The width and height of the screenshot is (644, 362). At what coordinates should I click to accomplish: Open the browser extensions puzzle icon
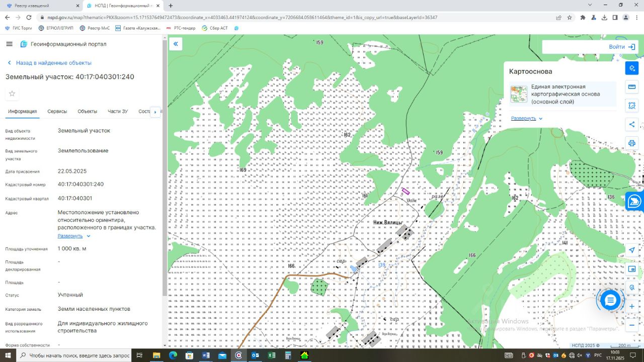[x=583, y=17]
